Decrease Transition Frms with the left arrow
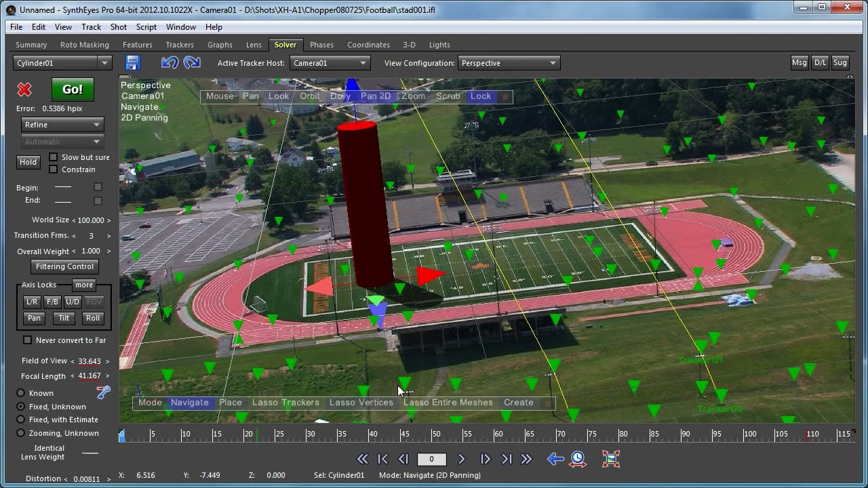The image size is (868, 488). click(75, 236)
